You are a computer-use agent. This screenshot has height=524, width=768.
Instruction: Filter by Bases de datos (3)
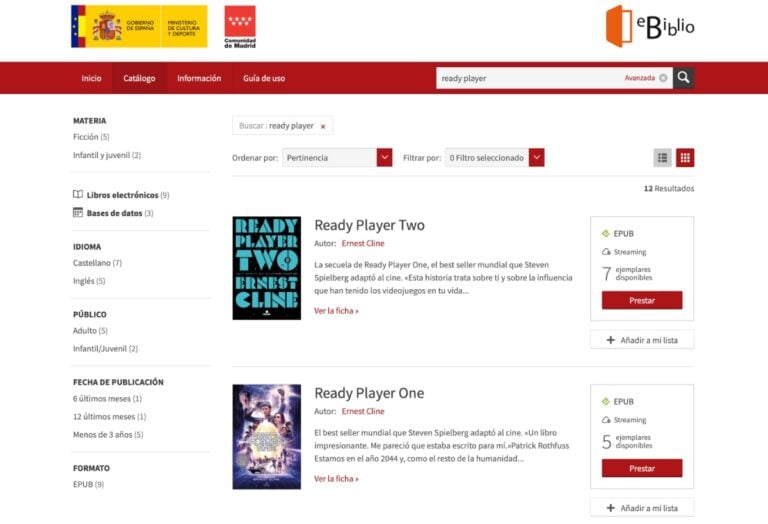120,213
